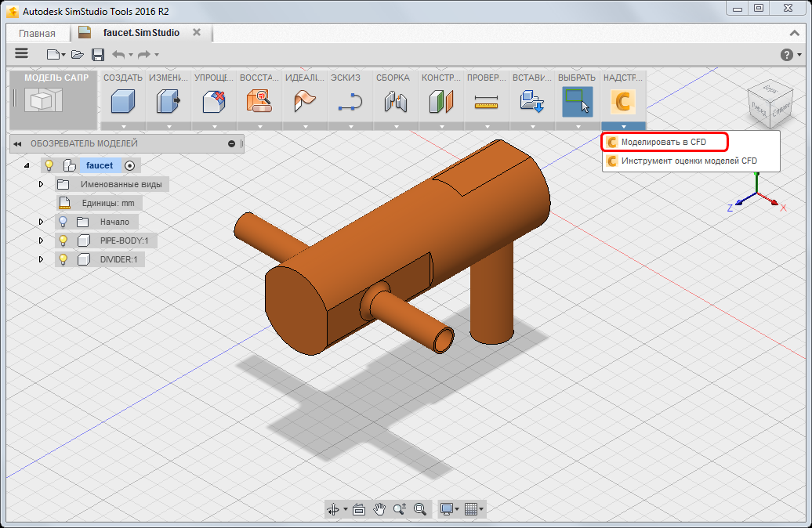
Task: Open the grid settings dropdown arrow
Action: point(481,510)
